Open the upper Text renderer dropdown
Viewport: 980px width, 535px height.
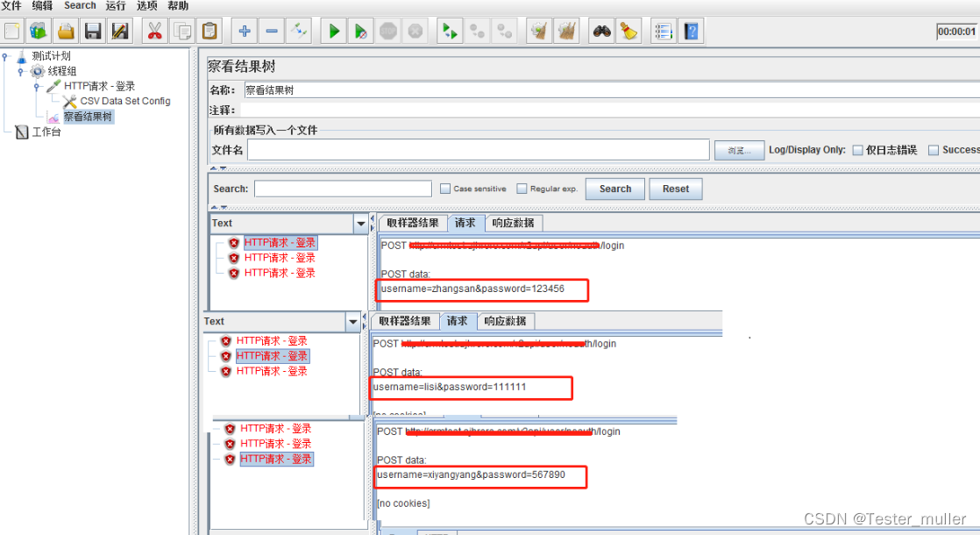click(x=360, y=223)
